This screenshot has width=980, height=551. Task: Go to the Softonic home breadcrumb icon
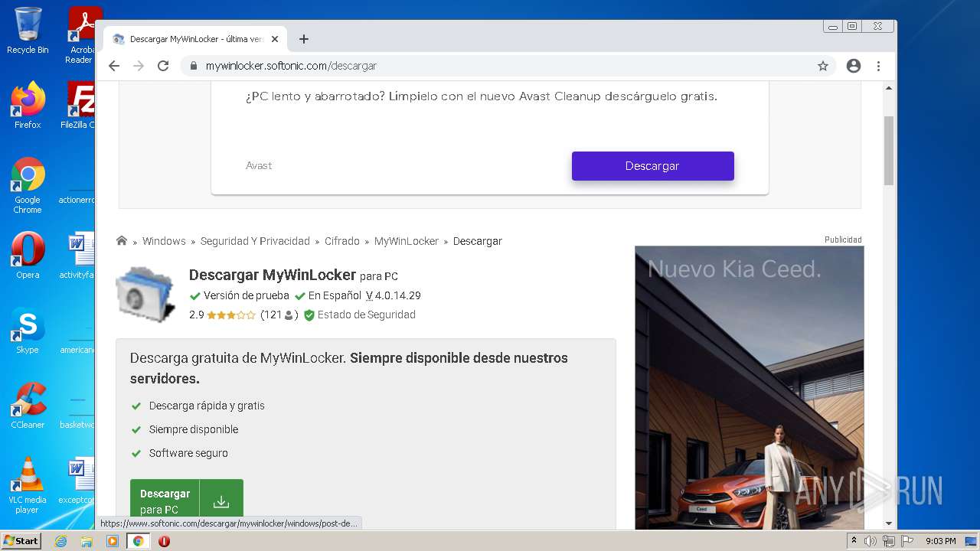coord(122,240)
